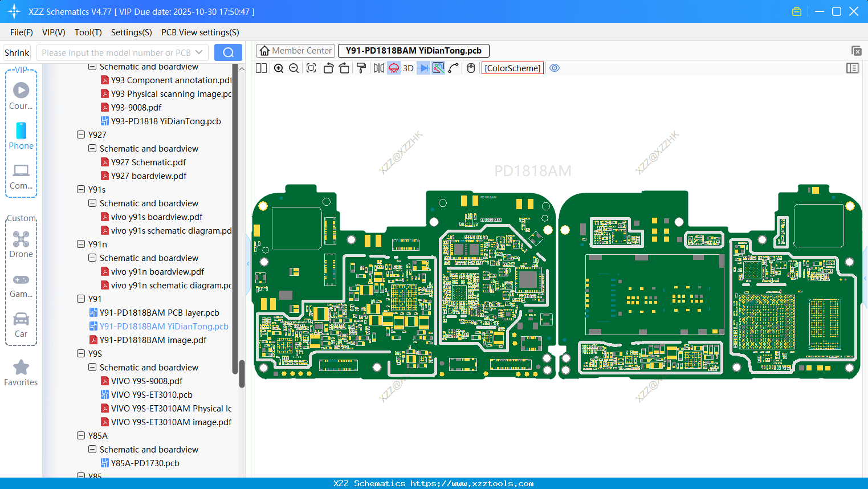
Task: Click the search magnifier button
Action: tap(228, 52)
